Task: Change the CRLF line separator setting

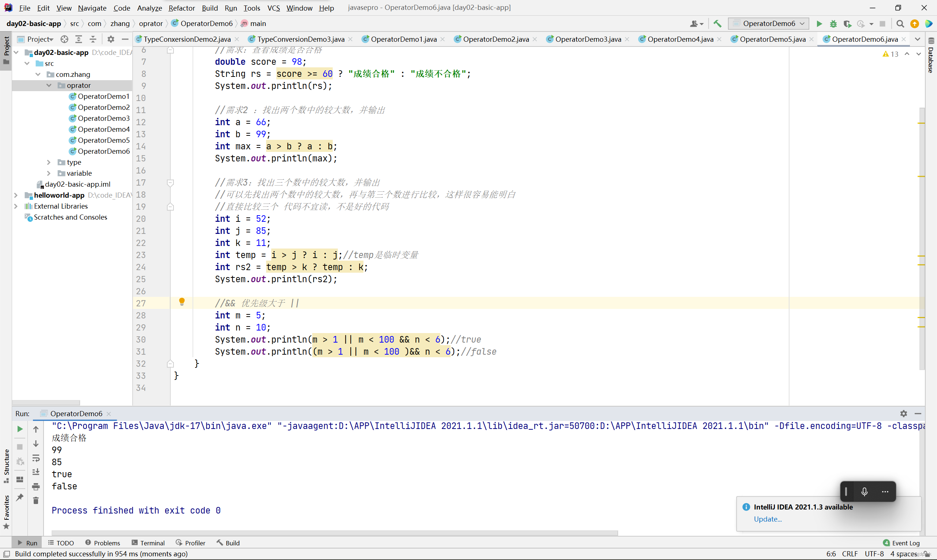Action: pyautogui.click(x=850, y=553)
